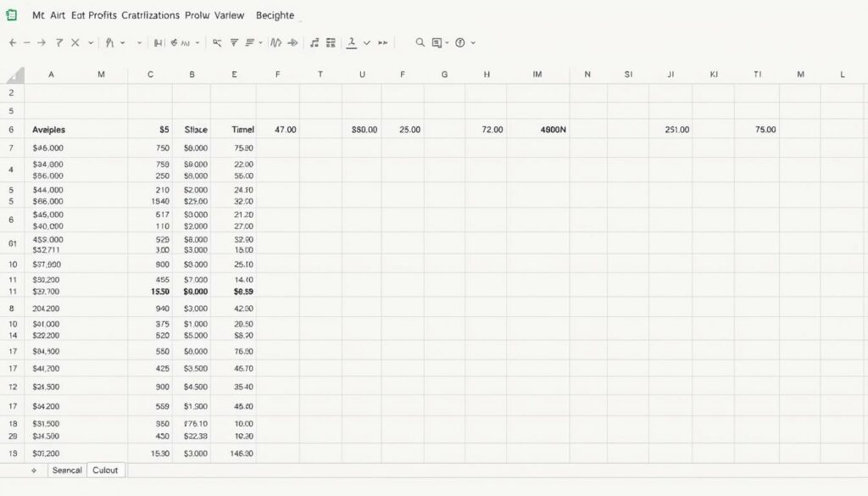Select column header A
Viewport: 868px width, 496px height.
pos(51,74)
